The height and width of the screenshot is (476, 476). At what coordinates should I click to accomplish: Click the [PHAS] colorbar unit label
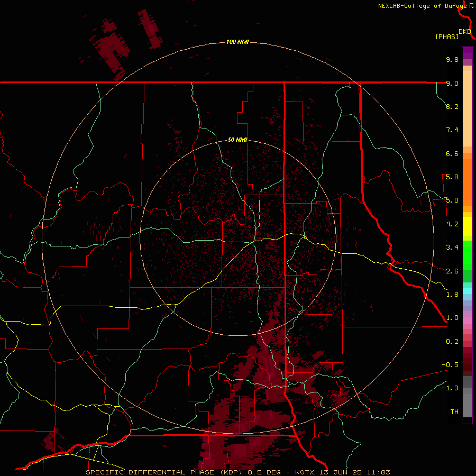click(x=447, y=37)
